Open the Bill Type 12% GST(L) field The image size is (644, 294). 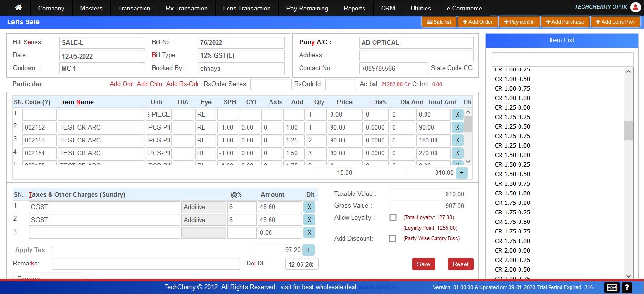coord(241,55)
